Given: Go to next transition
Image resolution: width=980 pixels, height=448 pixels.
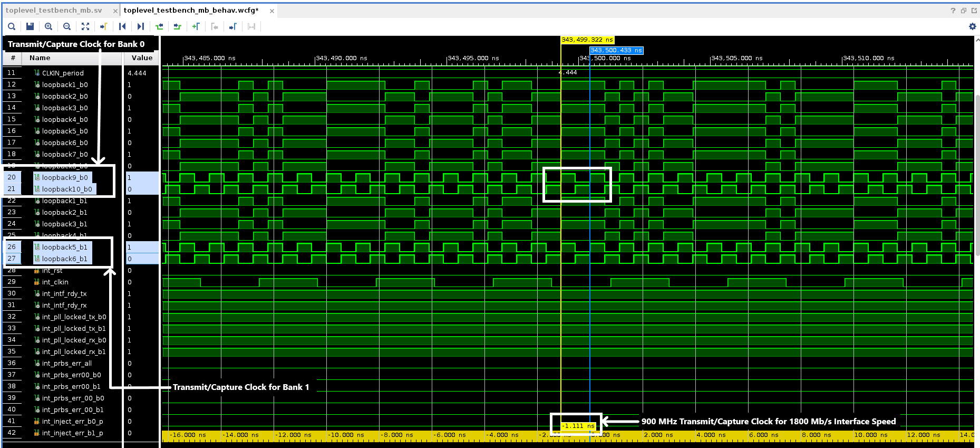Looking at the screenshot, I should point(178,26).
